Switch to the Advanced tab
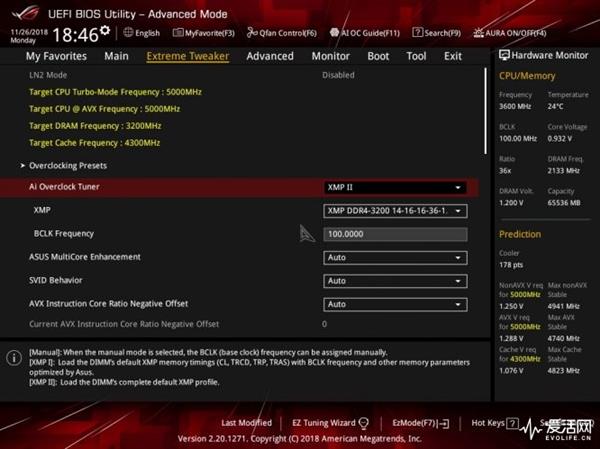The width and height of the screenshot is (600, 449). [269, 56]
